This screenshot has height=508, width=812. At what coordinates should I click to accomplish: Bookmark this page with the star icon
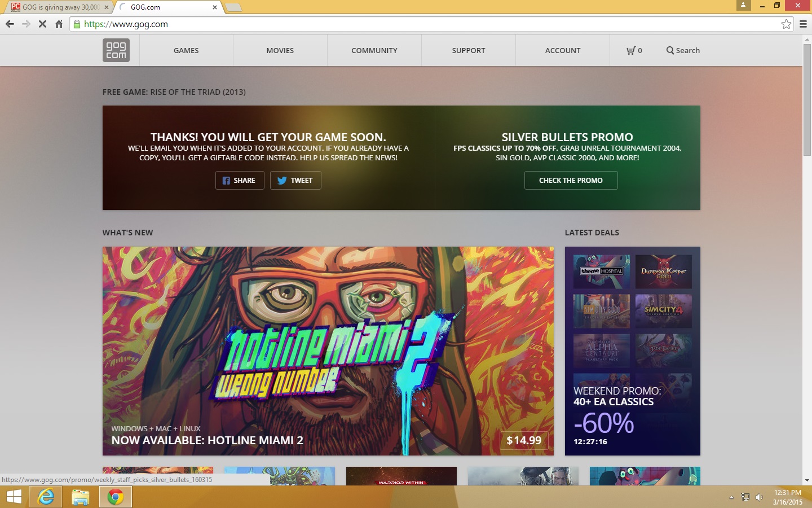(786, 24)
